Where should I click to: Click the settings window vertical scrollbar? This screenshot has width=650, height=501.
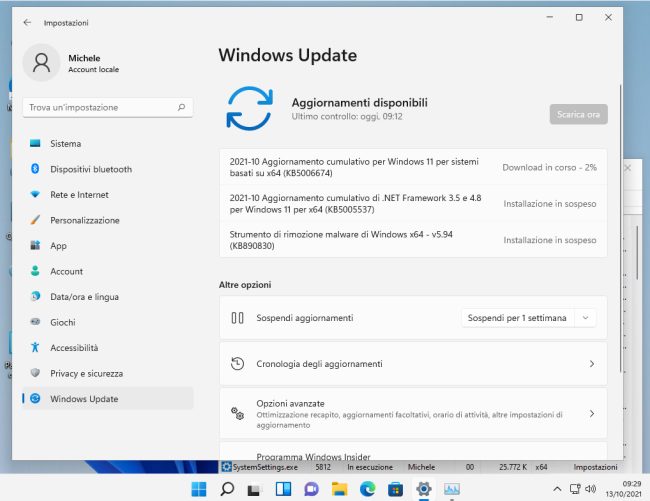(620, 200)
